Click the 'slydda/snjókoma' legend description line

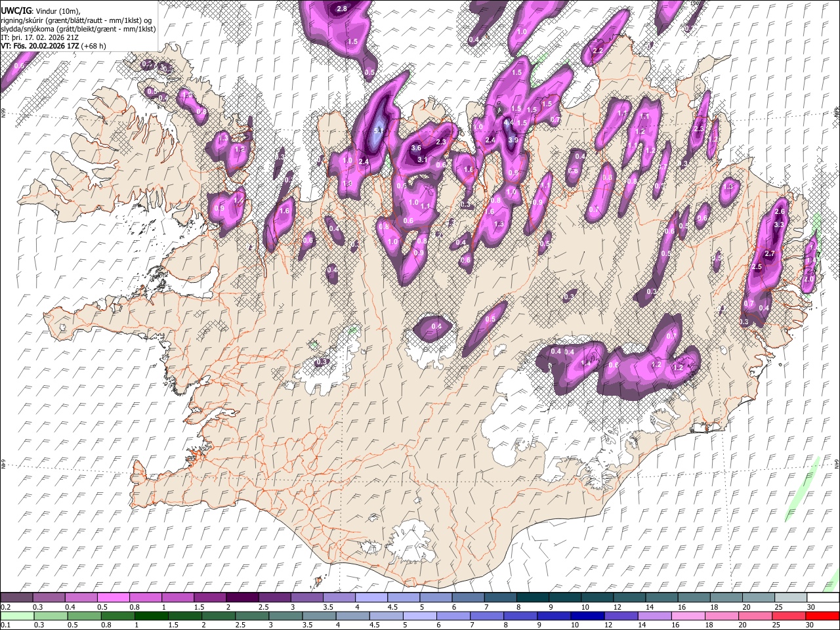(x=78, y=29)
